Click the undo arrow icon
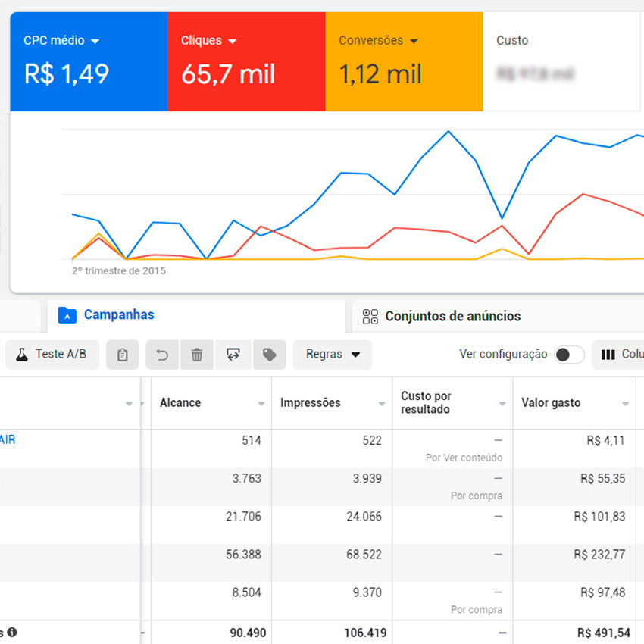Image resolution: width=644 pixels, height=644 pixels. click(162, 355)
